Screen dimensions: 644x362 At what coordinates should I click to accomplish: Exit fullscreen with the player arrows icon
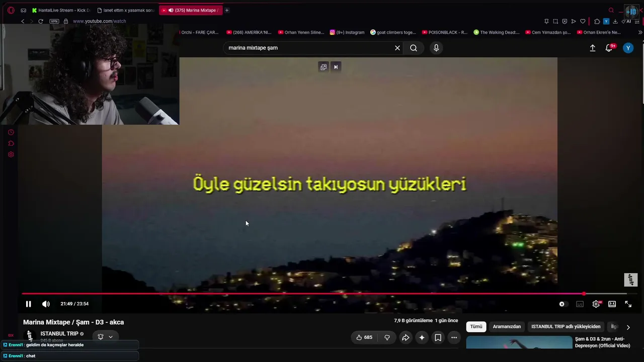point(628,304)
